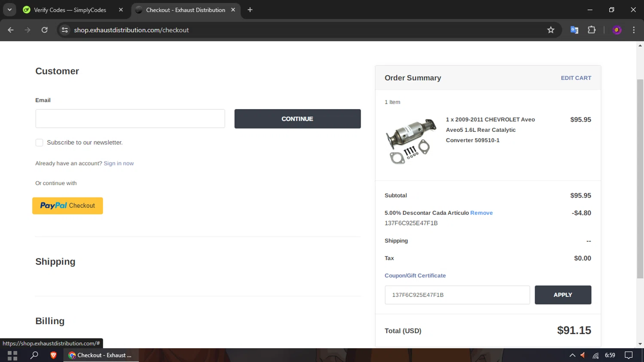Open the Chrome profile avatar
644x362 pixels.
coord(617,30)
